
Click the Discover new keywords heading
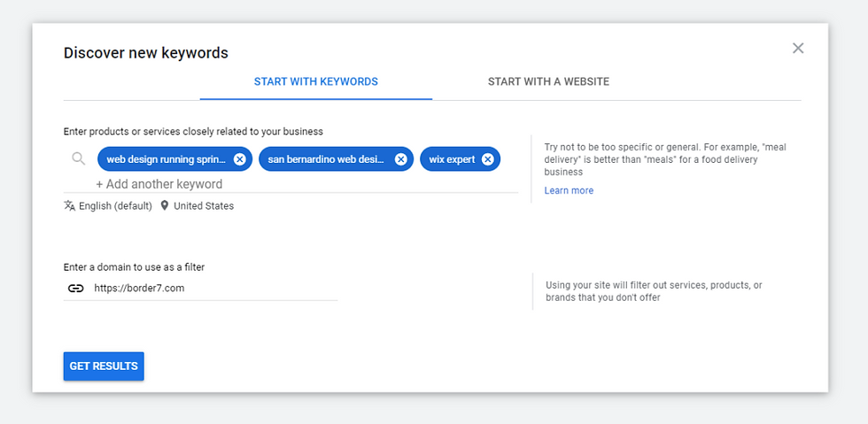pyautogui.click(x=145, y=53)
